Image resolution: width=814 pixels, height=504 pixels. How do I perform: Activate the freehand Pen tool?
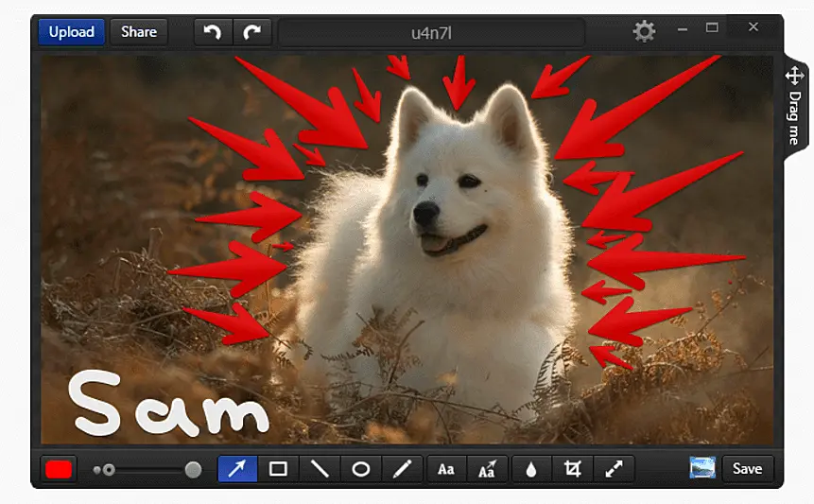[x=402, y=469]
